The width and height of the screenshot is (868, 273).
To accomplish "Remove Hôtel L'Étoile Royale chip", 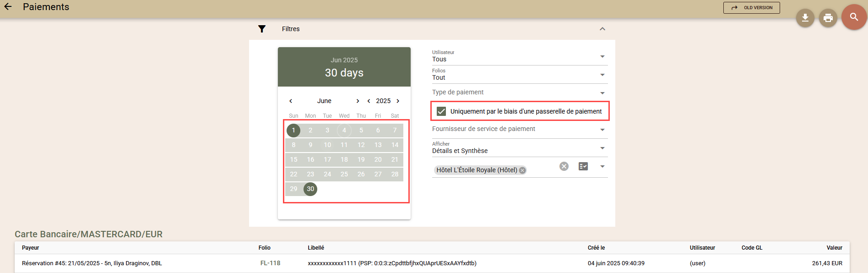I will [x=522, y=170].
